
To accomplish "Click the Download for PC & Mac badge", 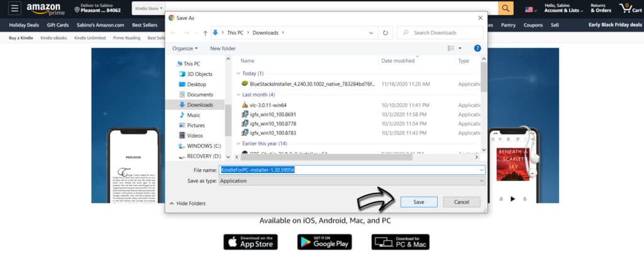I will (401, 242).
